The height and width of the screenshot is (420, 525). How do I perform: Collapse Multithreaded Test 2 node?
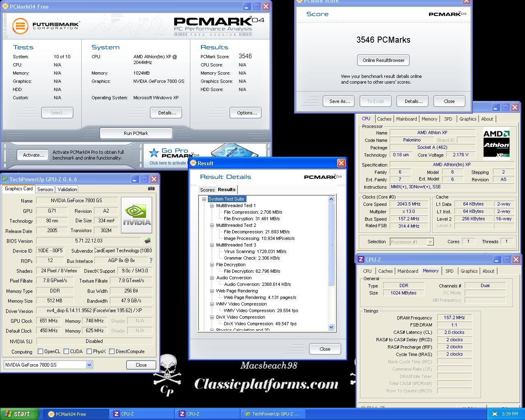212,225
